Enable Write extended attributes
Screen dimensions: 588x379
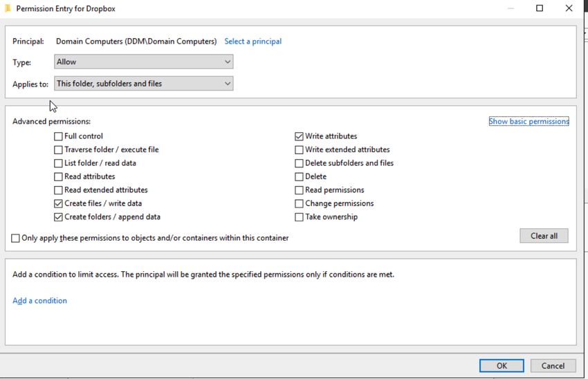pos(299,149)
